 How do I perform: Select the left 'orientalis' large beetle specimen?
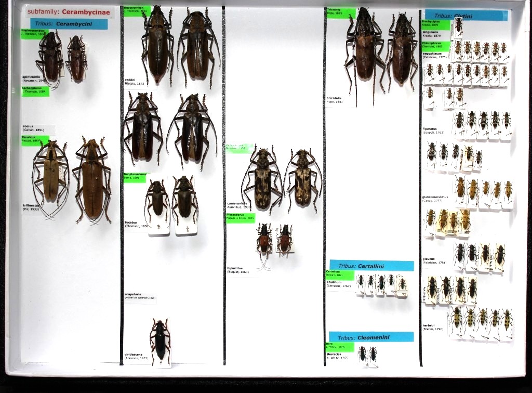[x=365, y=49]
